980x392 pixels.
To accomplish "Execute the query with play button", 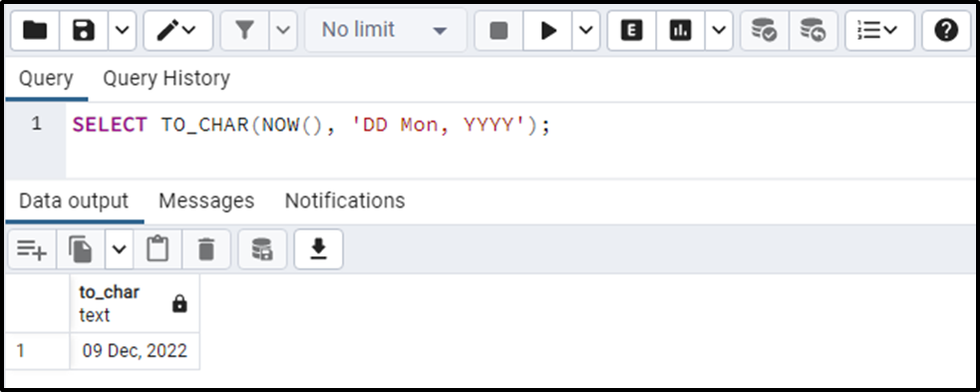I will tap(548, 30).
